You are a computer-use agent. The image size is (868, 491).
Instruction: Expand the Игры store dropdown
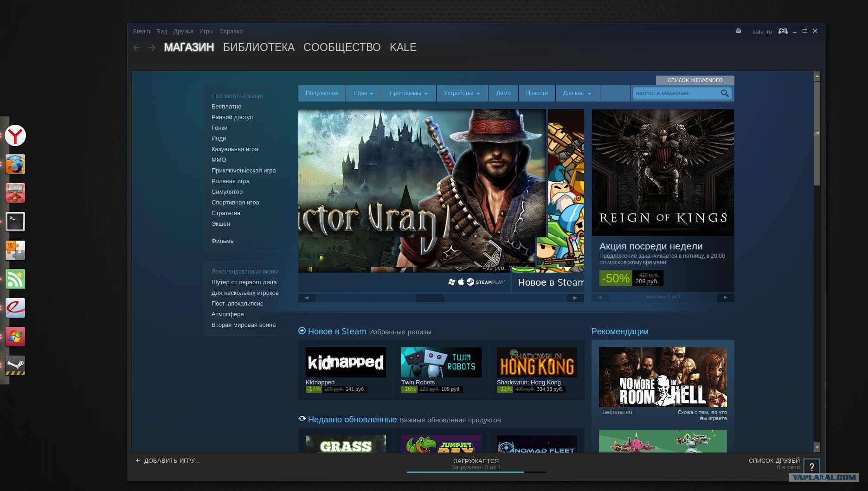pos(363,93)
